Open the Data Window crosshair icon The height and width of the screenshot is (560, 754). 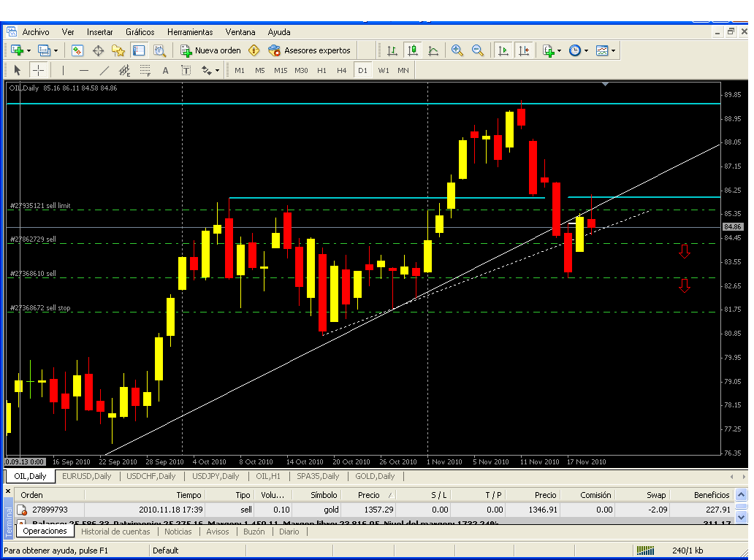tap(98, 50)
